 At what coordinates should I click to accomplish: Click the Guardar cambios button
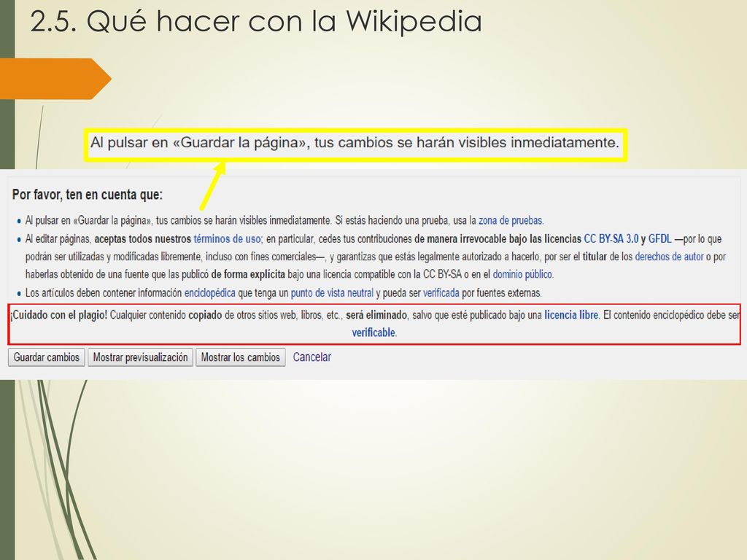[x=46, y=357]
